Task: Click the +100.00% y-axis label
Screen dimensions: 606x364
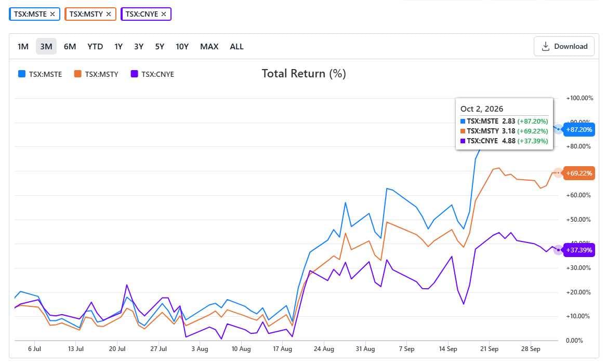Action: click(579, 98)
